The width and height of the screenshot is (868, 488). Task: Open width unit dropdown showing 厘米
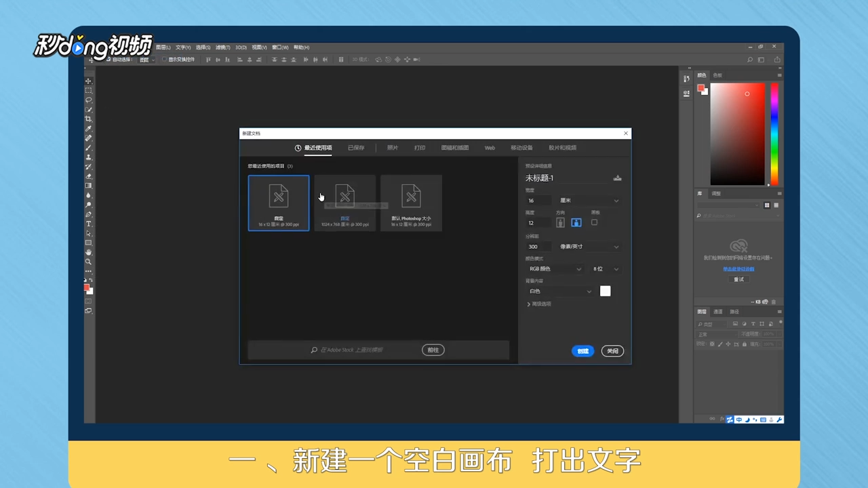click(589, 201)
